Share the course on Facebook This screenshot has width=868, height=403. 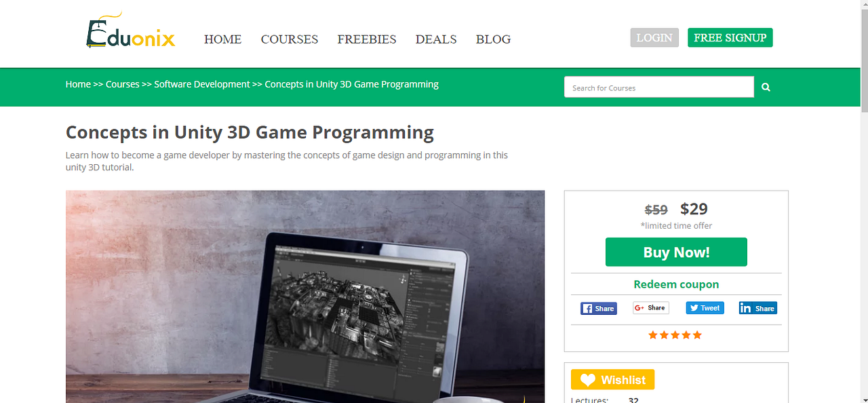[598, 308]
